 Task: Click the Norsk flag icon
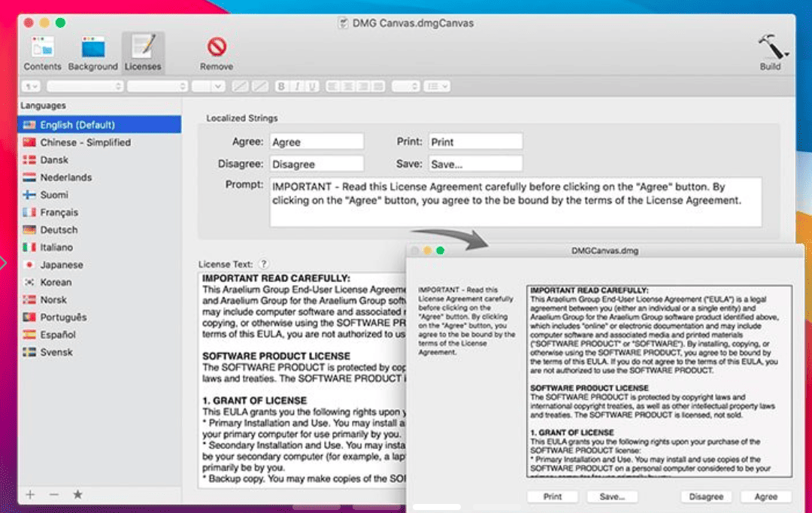[29, 299]
